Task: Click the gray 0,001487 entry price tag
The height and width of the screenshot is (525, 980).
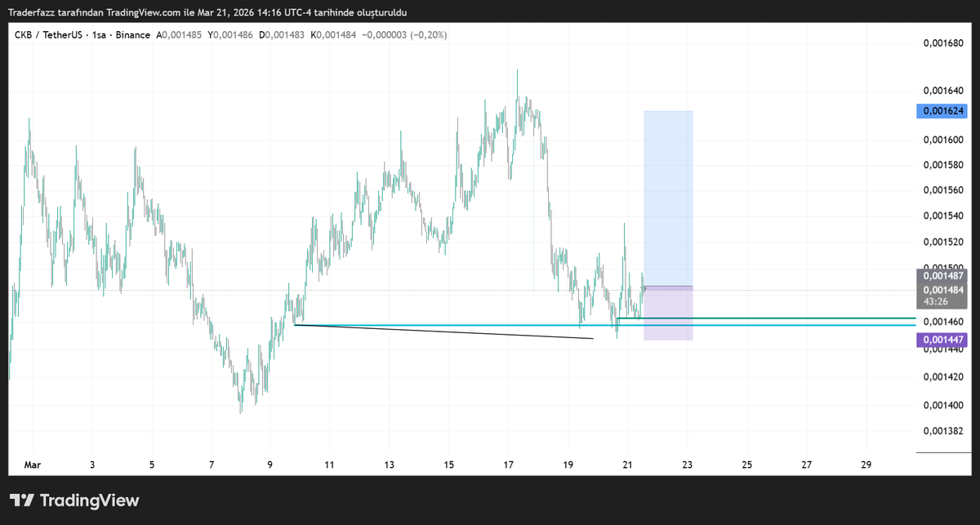Action: pyautogui.click(x=942, y=276)
